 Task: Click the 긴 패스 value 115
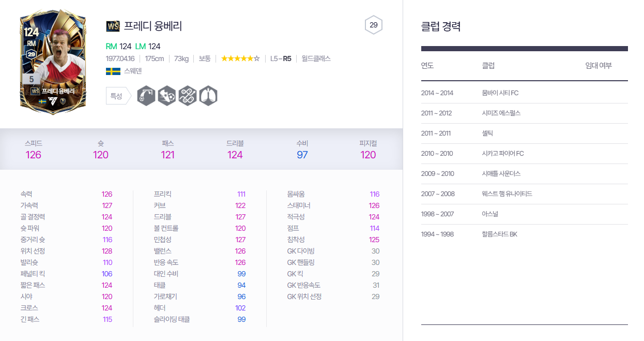(108, 319)
